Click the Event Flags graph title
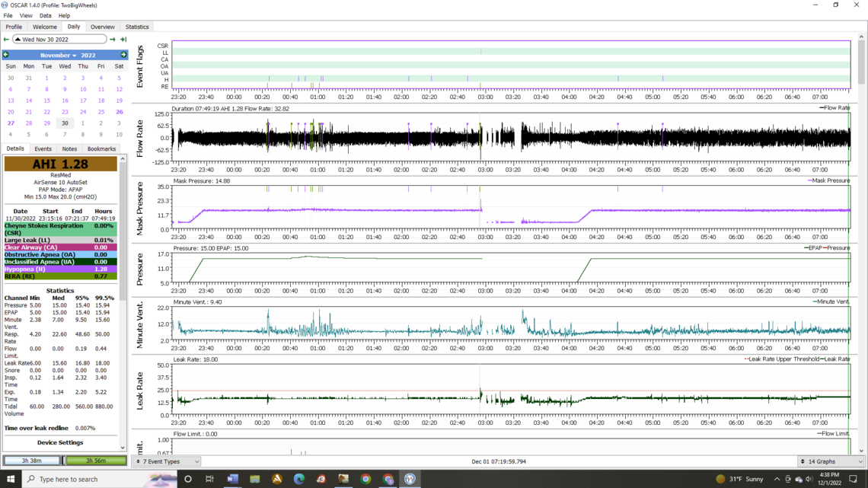 [x=139, y=66]
